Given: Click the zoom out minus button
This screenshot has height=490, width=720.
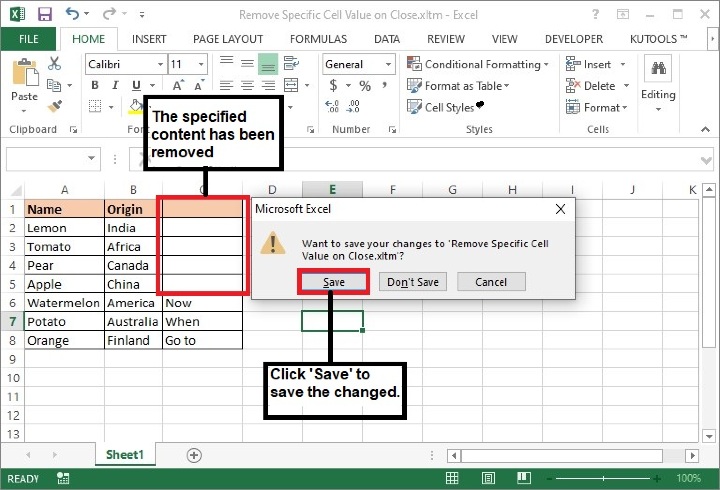Looking at the screenshot, I should [549, 479].
